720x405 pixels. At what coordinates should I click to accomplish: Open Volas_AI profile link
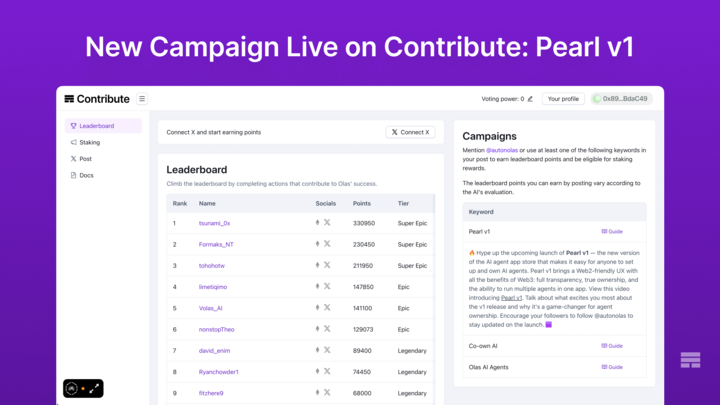pos(210,308)
